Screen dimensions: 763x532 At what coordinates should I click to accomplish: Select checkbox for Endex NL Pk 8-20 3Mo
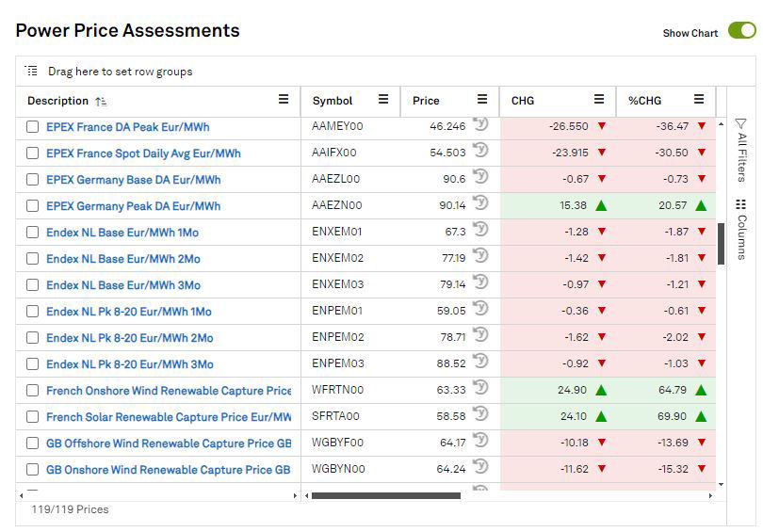pyautogui.click(x=33, y=364)
